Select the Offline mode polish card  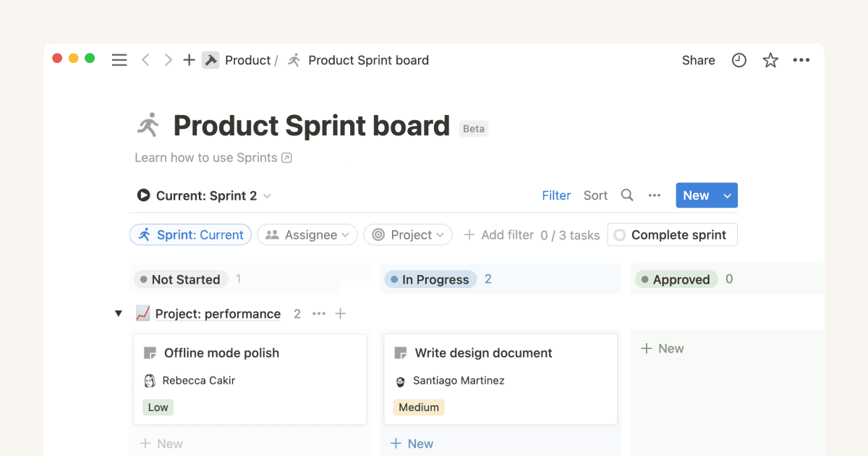tap(250, 378)
